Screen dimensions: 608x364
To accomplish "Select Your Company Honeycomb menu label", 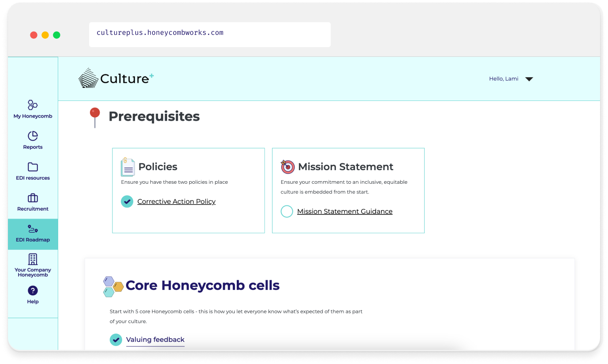I will point(33,272).
